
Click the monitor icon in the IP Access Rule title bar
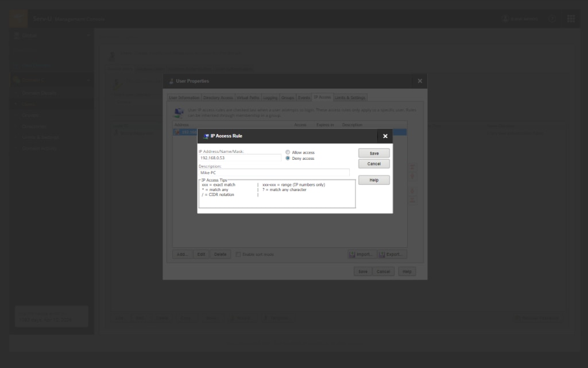pos(206,136)
